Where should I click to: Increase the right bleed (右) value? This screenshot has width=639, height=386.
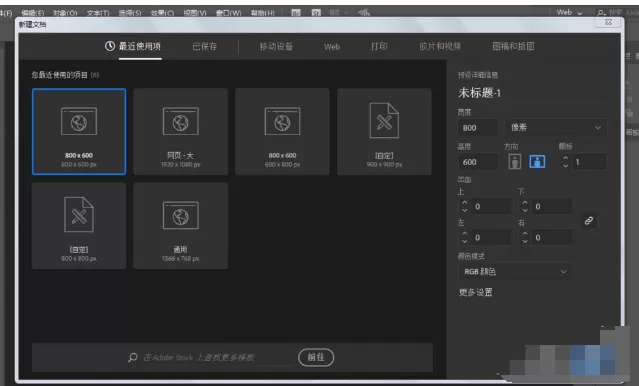525,234
